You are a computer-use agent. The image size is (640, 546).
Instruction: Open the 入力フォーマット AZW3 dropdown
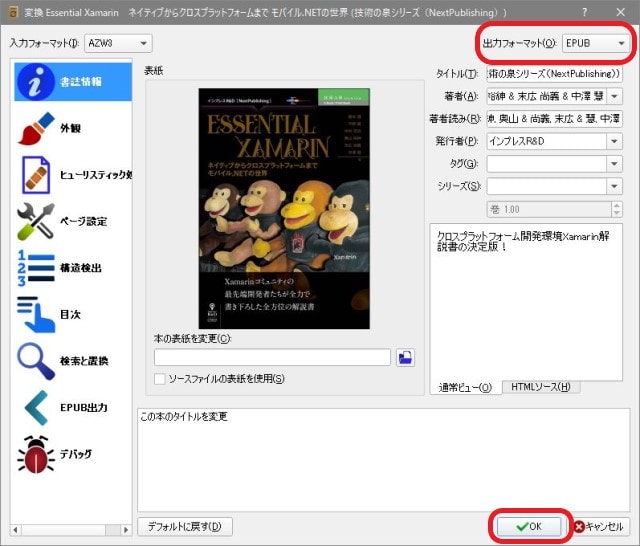pos(118,43)
